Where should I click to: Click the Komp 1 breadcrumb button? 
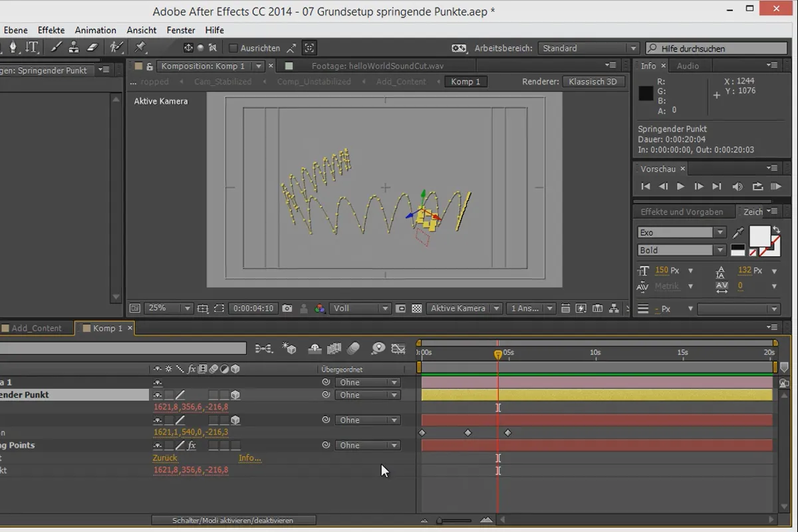pos(465,82)
